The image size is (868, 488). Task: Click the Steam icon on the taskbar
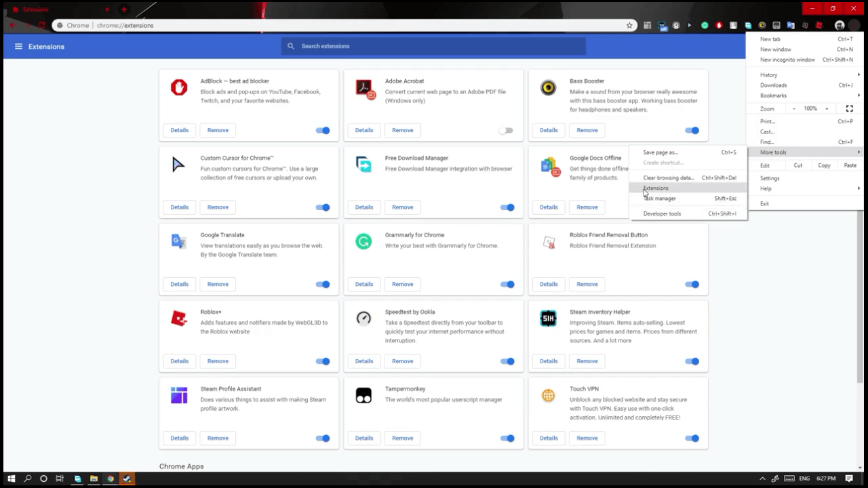(x=126, y=479)
